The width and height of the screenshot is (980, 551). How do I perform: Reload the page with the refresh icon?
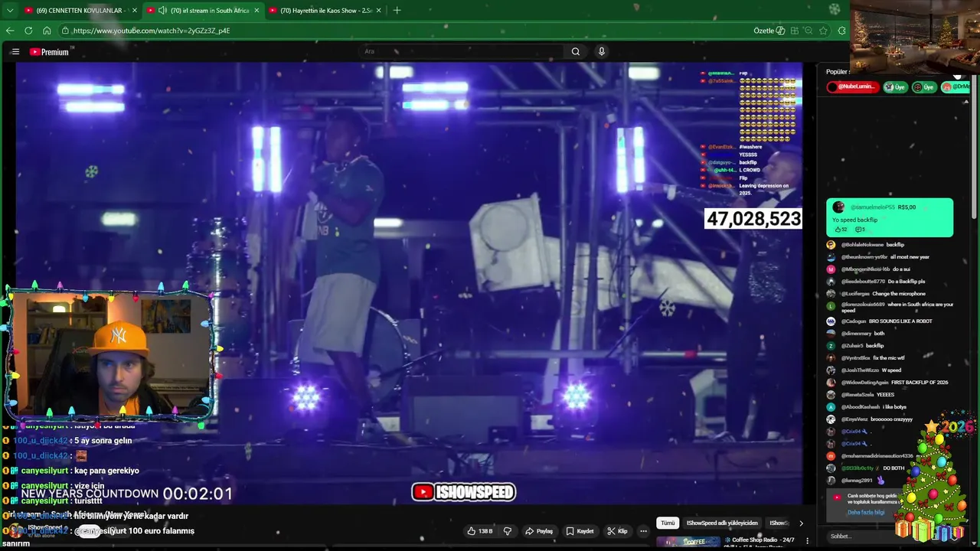click(28, 31)
